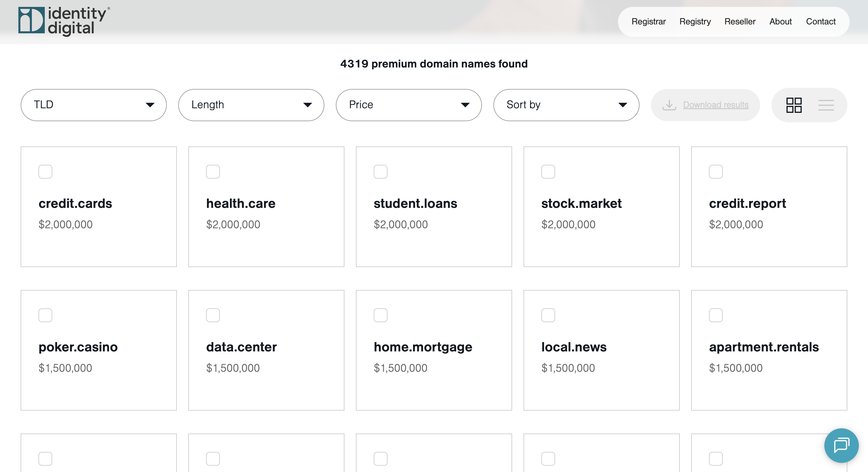Open the TLD filter dropdown
The height and width of the screenshot is (472, 868).
pyautogui.click(x=93, y=105)
